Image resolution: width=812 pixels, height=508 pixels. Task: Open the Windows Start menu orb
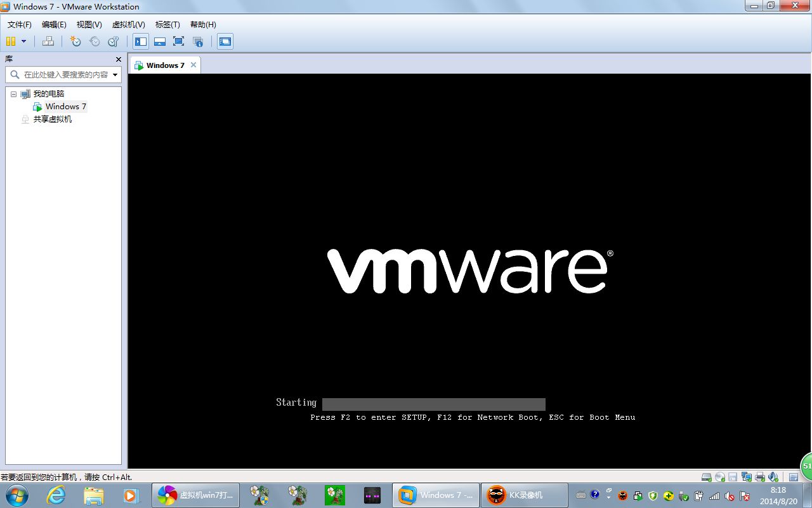(16, 495)
